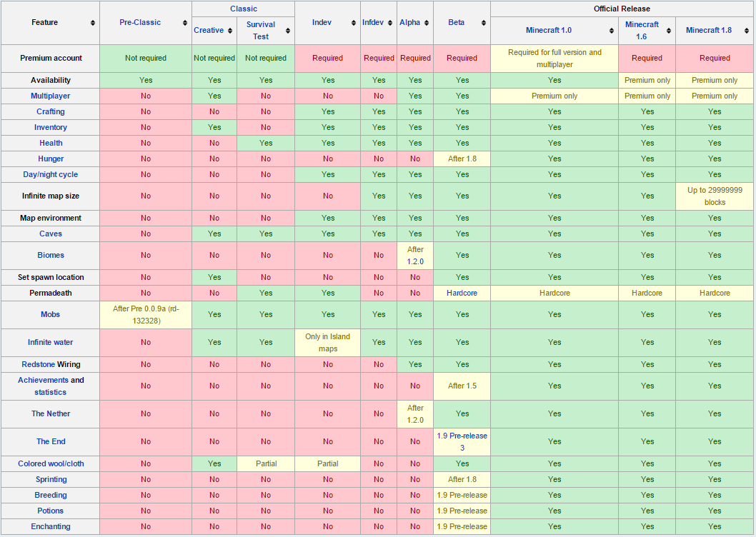Screen dimensions: 756x537
Task: Select the 'Infinite map size' row label
Action: pos(51,196)
